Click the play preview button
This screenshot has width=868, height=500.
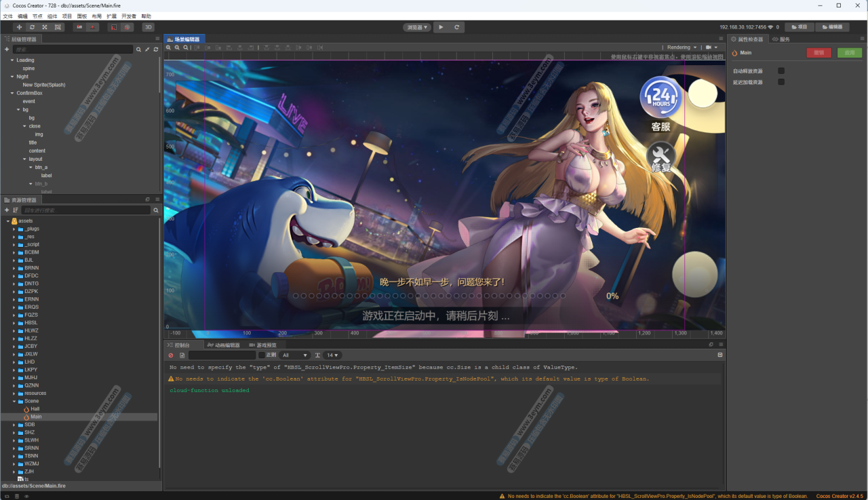pos(441,27)
